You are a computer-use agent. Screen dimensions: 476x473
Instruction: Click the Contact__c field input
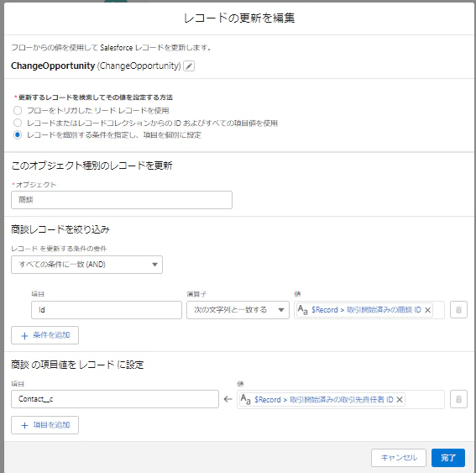pyautogui.click(x=115, y=399)
